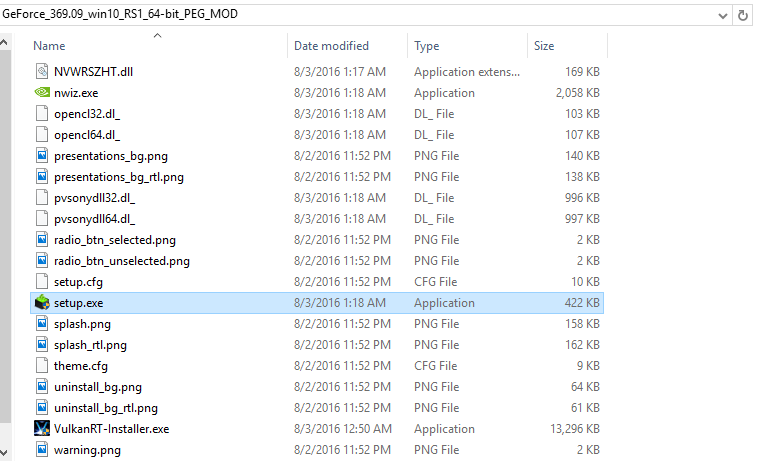The image size is (759, 465).
Task: Select the file name opencl32.dl_
Action: tap(87, 114)
